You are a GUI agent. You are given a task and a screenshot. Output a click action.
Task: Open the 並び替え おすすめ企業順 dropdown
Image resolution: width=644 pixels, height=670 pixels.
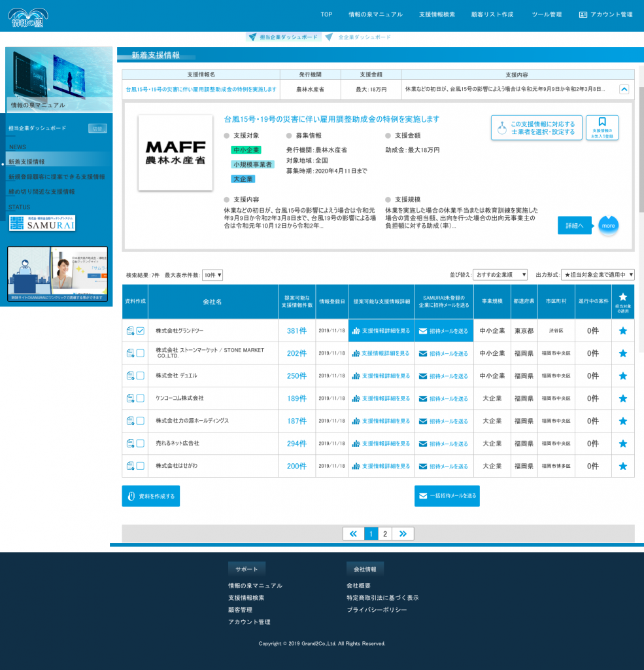pyautogui.click(x=502, y=275)
